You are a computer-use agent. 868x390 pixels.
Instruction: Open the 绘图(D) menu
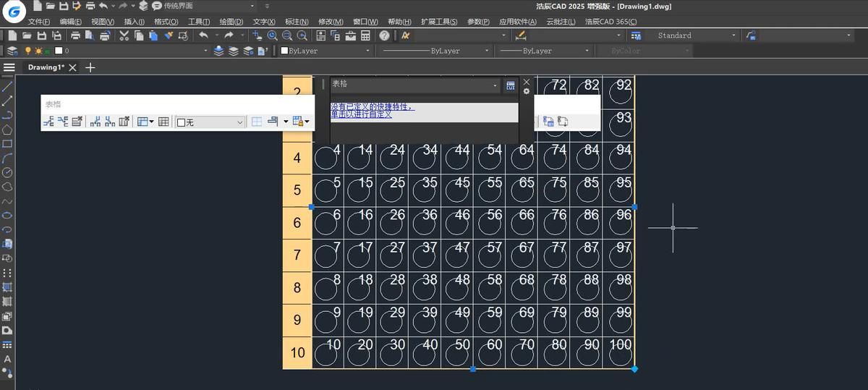coord(231,22)
